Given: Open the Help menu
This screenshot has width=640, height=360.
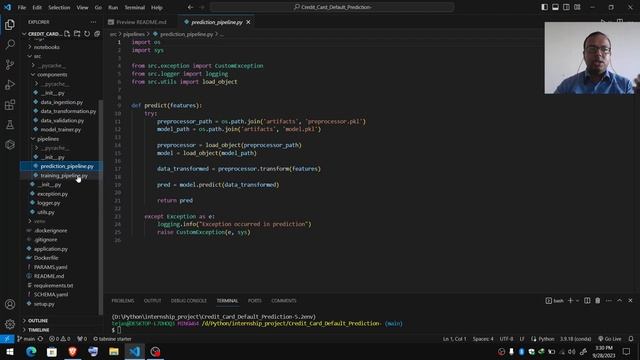Looking at the screenshot, I should point(157,7).
